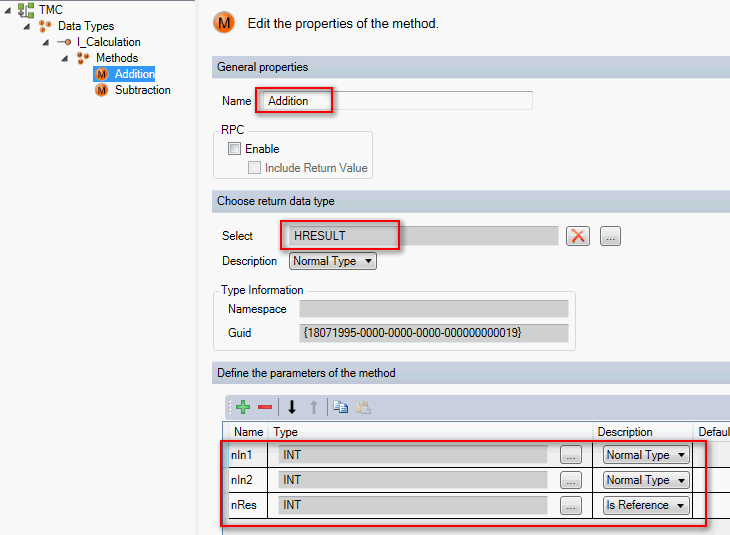Collapse the TMC tree node
This screenshot has width=730, height=535.
[7, 10]
